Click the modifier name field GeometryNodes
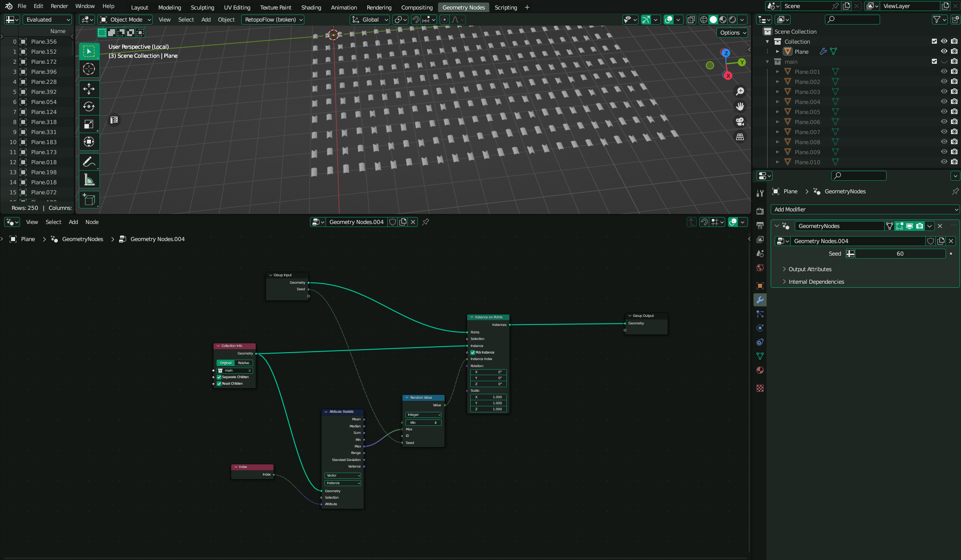This screenshot has height=560, width=961. pos(838,226)
